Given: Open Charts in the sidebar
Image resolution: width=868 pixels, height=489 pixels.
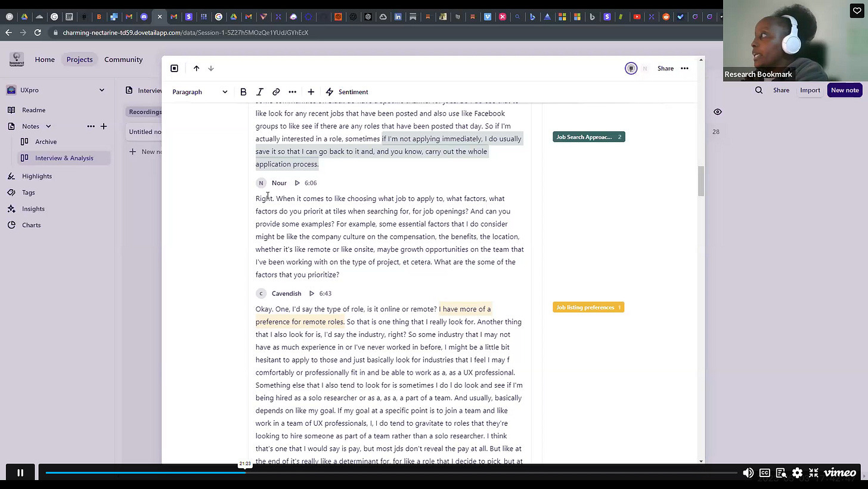Looking at the screenshot, I should pos(31,225).
